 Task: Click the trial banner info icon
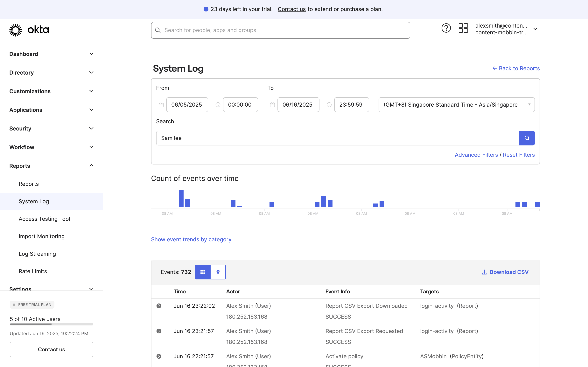[x=206, y=9]
